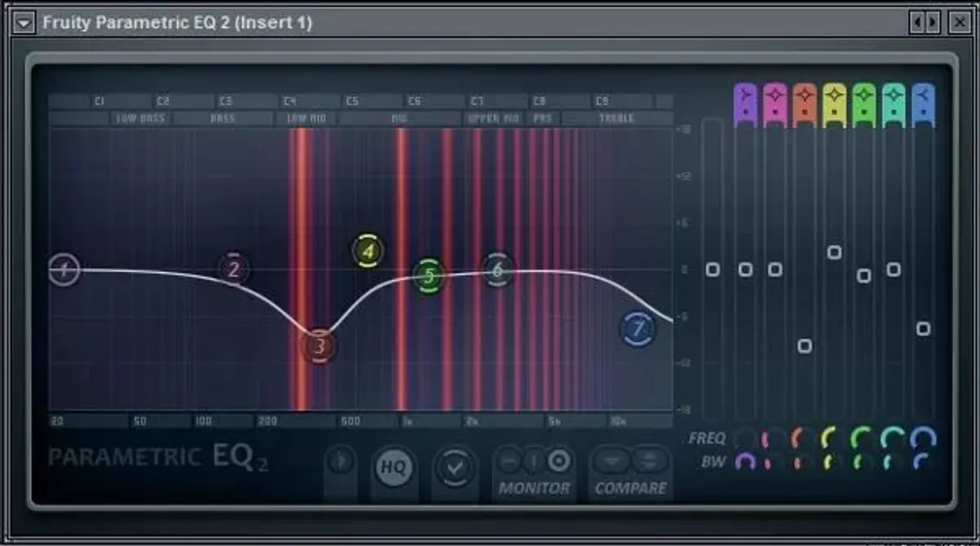
Task: Open the plugin options dropdown arrow in title bar
Action: click(x=24, y=22)
